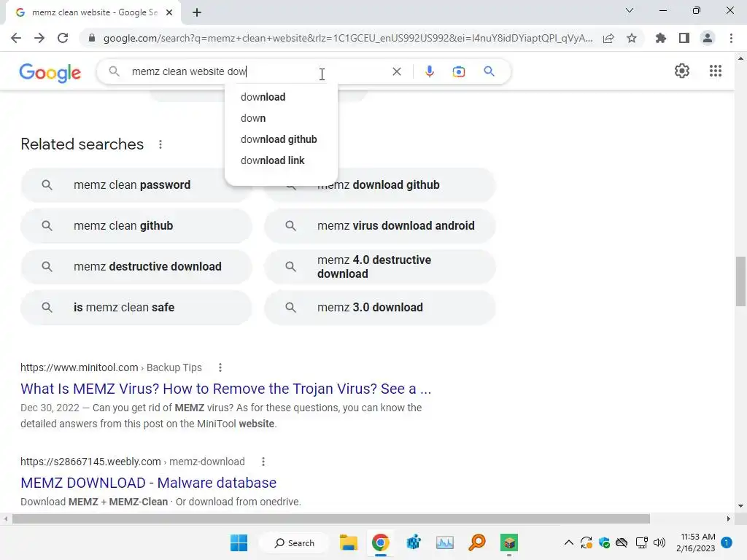Show hidden system tray icons
747x560 pixels.
click(x=569, y=542)
